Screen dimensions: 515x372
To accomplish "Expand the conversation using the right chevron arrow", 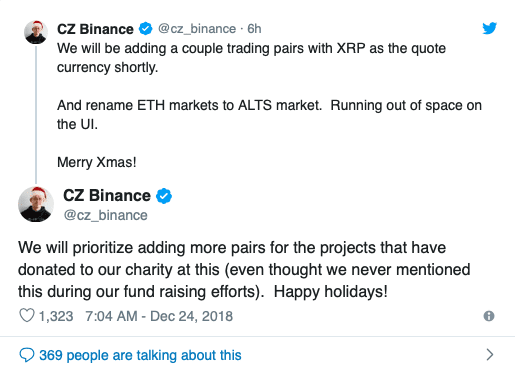I will [x=489, y=355].
